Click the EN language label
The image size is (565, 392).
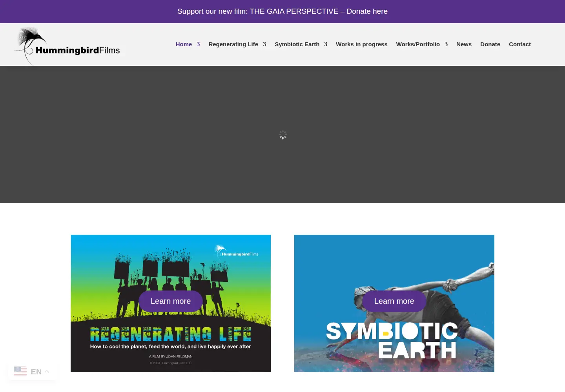pos(36,372)
